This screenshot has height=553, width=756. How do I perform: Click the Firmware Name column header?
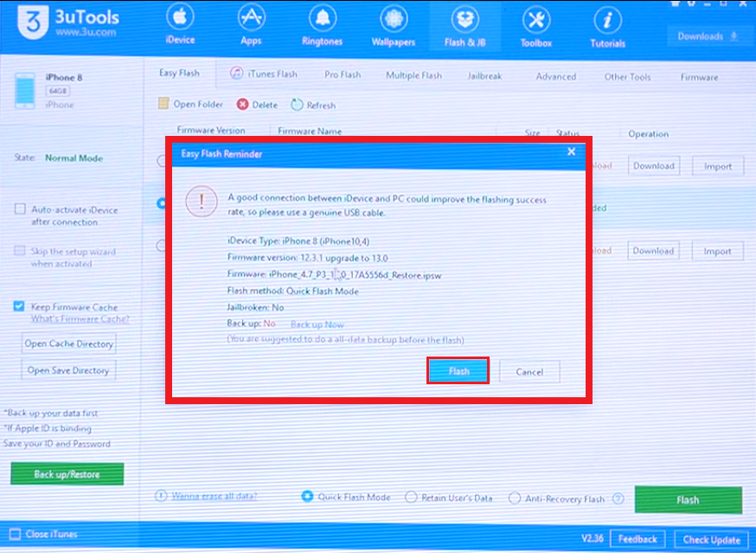[x=310, y=131]
